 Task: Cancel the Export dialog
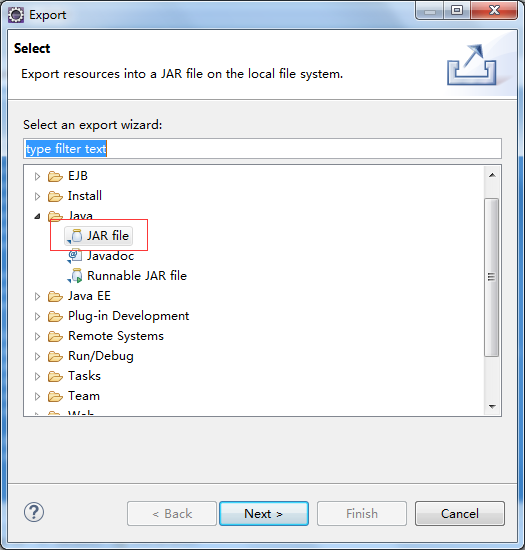[x=460, y=514]
